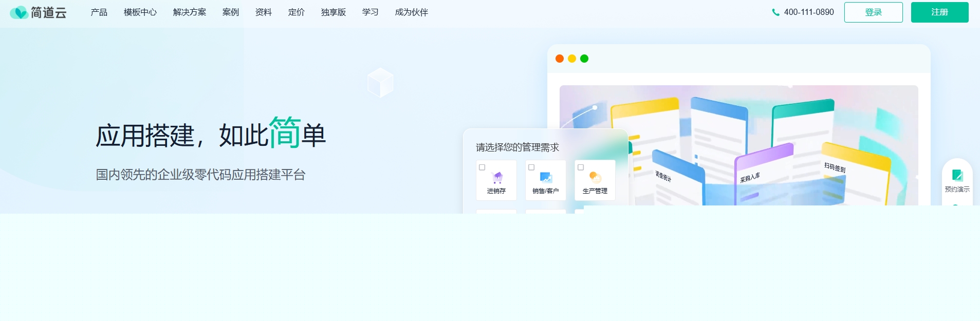The height and width of the screenshot is (321, 980).
Task: Click the 登录 button
Action: [x=874, y=12]
